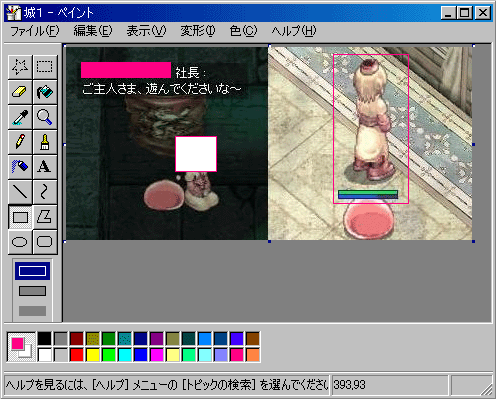
Task: Pick the yellow color swatch in palette
Action: (x=93, y=355)
